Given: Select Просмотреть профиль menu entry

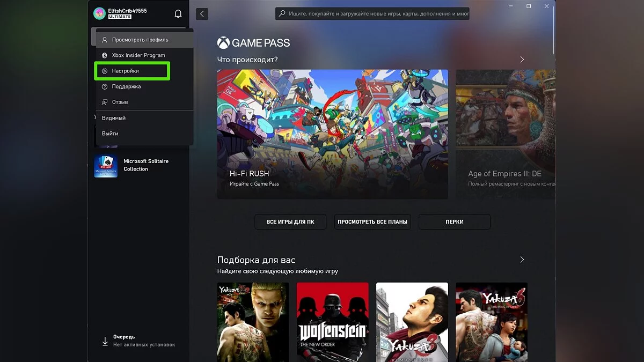Looking at the screenshot, I should click(140, 40).
